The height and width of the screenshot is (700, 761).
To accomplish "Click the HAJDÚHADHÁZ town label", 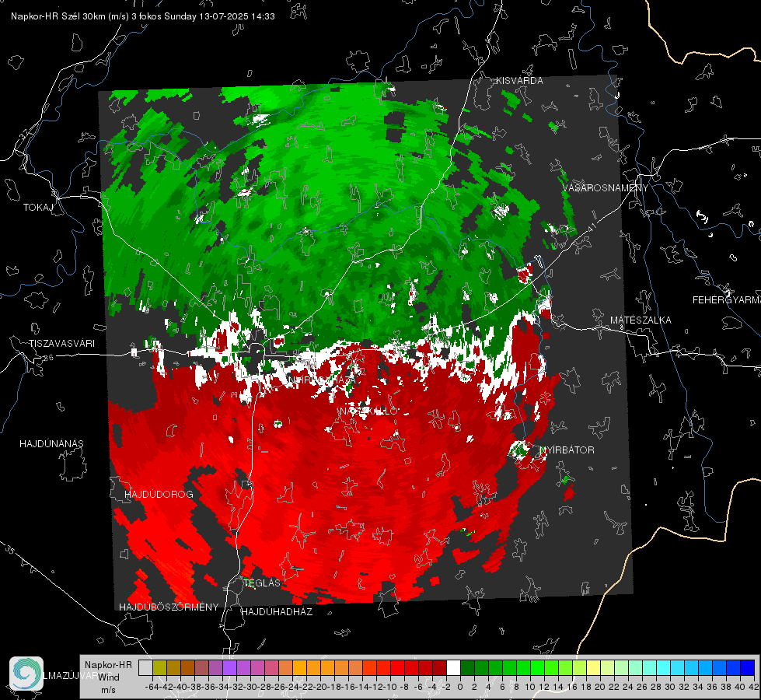I will tap(277, 611).
